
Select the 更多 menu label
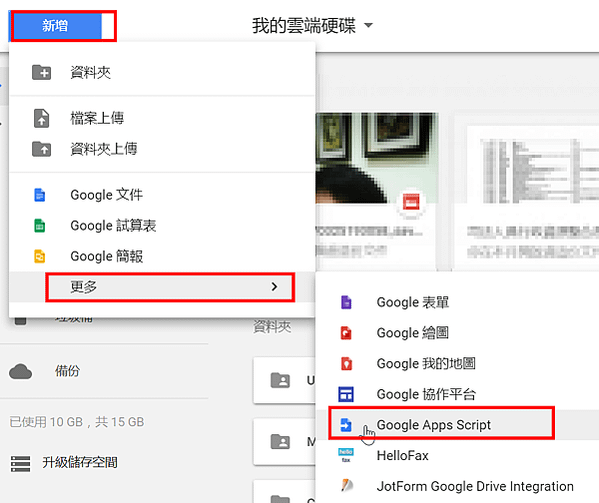pyautogui.click(x=83, y=286)
